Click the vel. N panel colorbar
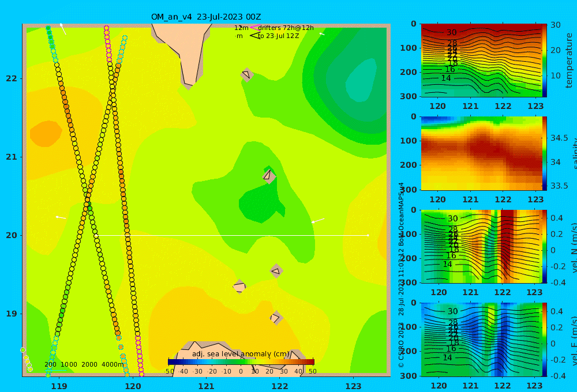 544,246
